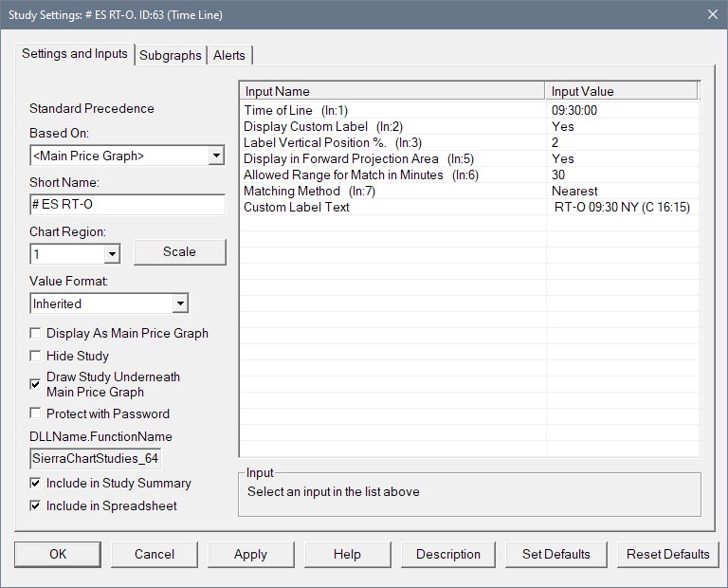Viewport: 728px width, 588px height.
Task: Switch to the Subgraphs tab
Action: point(171,55)
